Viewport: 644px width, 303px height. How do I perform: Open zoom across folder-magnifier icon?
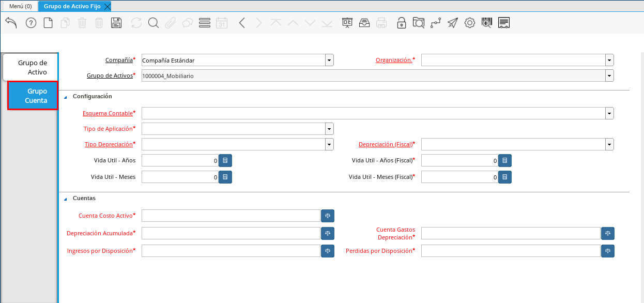point(419,23)
